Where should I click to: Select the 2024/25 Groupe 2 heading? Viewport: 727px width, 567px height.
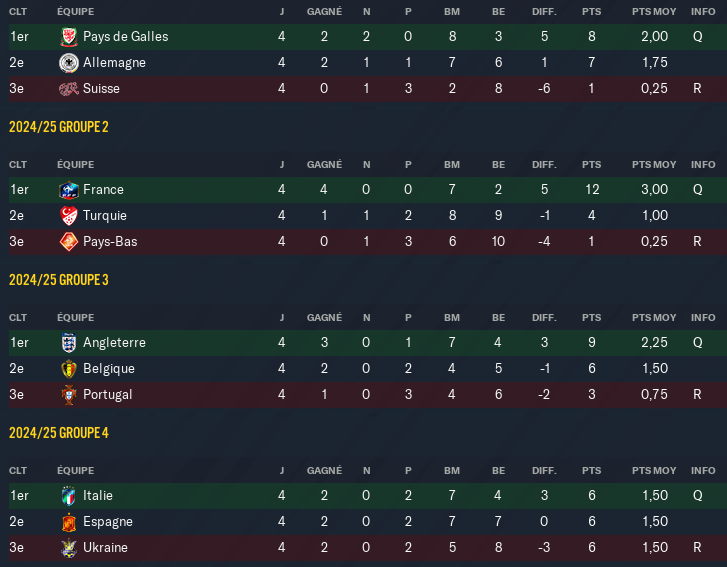58,127
